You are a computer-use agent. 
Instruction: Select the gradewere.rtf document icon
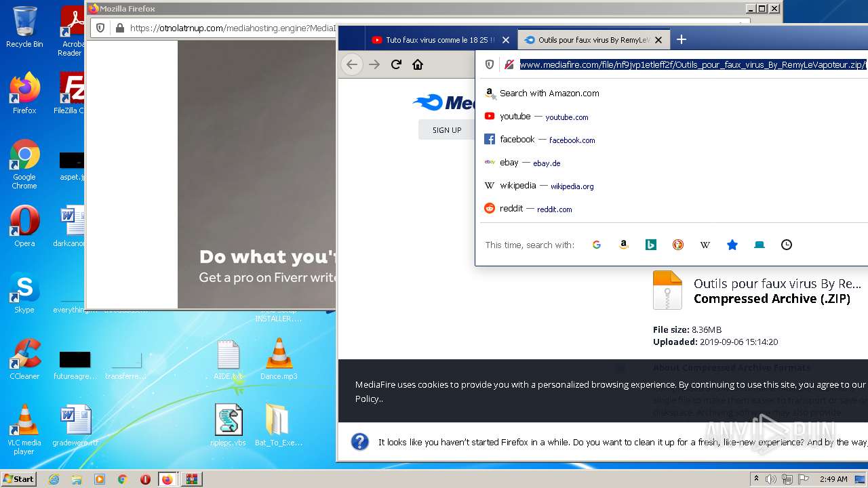tap(75, 426)
